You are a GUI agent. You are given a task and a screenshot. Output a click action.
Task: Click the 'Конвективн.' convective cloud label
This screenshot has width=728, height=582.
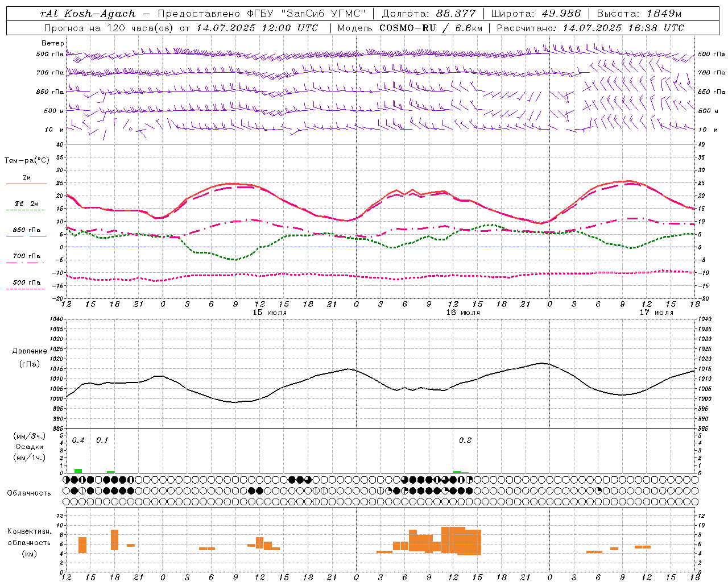[29, 531]
